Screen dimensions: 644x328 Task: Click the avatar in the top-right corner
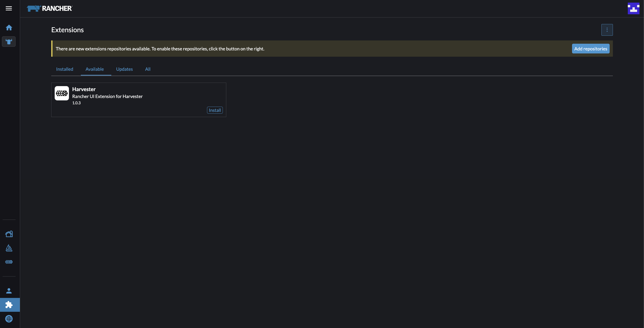pos(633,8)
